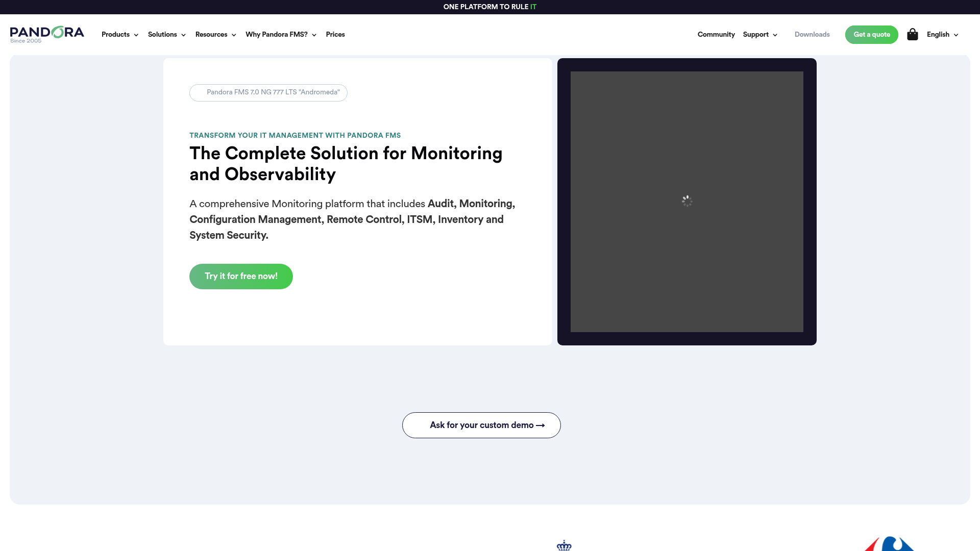Click the Try it for free now button
980x551 pixels.
tap(240, 276)
